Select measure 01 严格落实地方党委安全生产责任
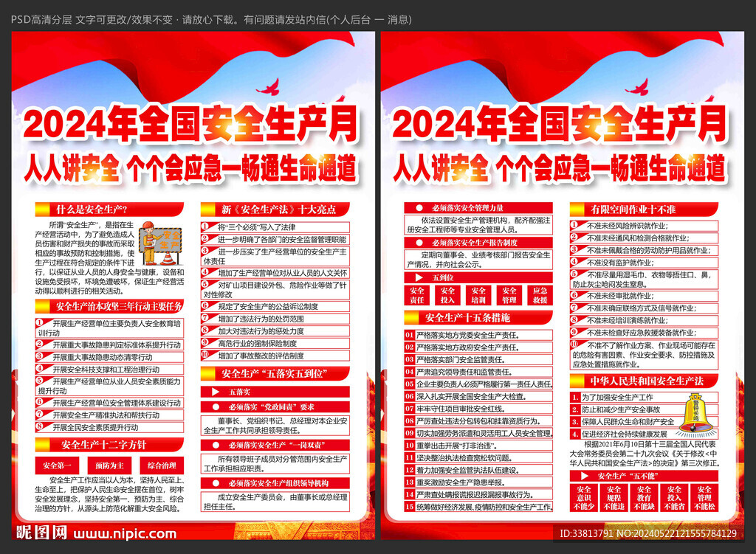The width and height of the screenshot is (756, 554). (478, 335)
